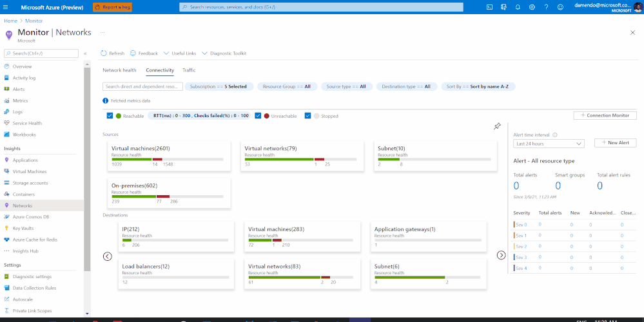Show next destinations with right arrow
644x322 pixels.
pyautogui.click(x=501, y=255)
